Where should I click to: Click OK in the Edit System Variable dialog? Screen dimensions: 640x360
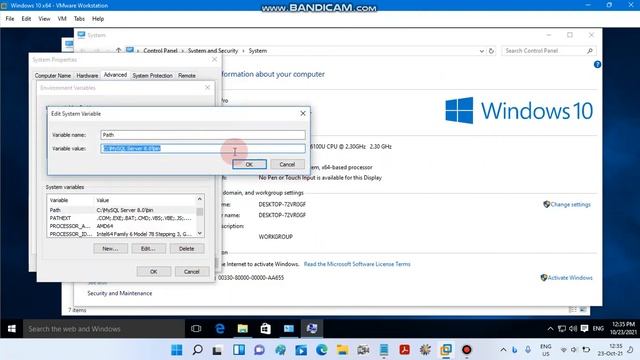point(249,164)
